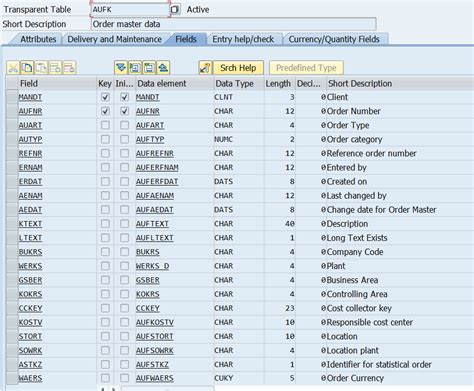
Task: Open the AUFTEXT data element link
Action: pyautogui.click(x=152, y=224)
